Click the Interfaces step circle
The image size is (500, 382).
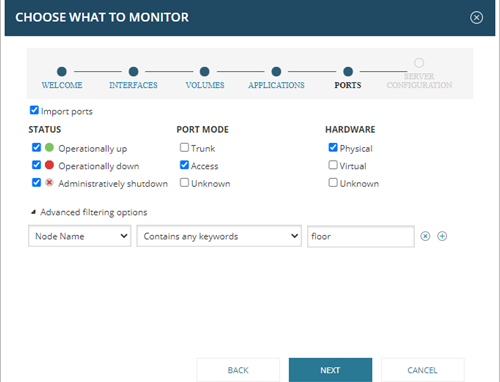coord(133,71)
